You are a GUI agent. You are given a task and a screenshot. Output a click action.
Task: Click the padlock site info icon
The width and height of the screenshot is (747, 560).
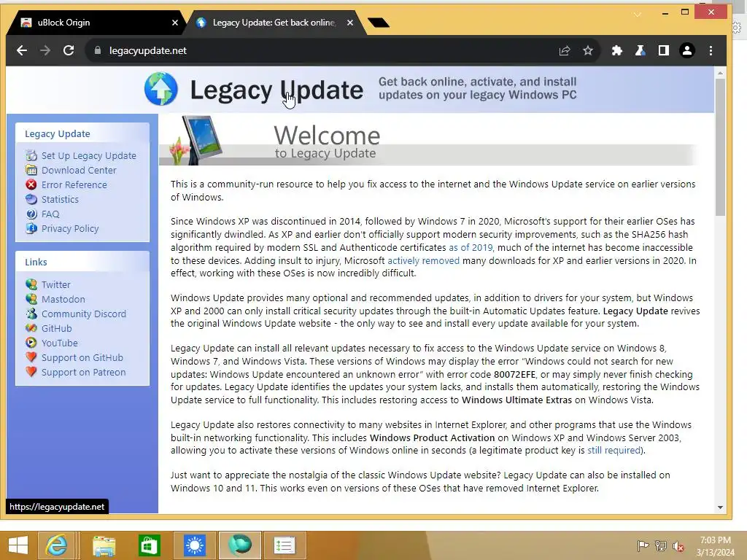pos(98,50)
